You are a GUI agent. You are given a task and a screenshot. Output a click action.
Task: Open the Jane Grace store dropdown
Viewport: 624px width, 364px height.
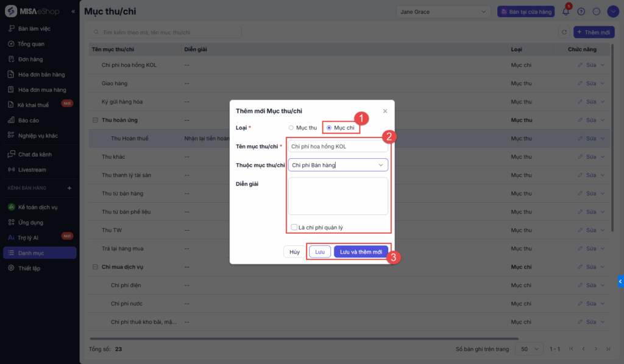pos(443,12)
